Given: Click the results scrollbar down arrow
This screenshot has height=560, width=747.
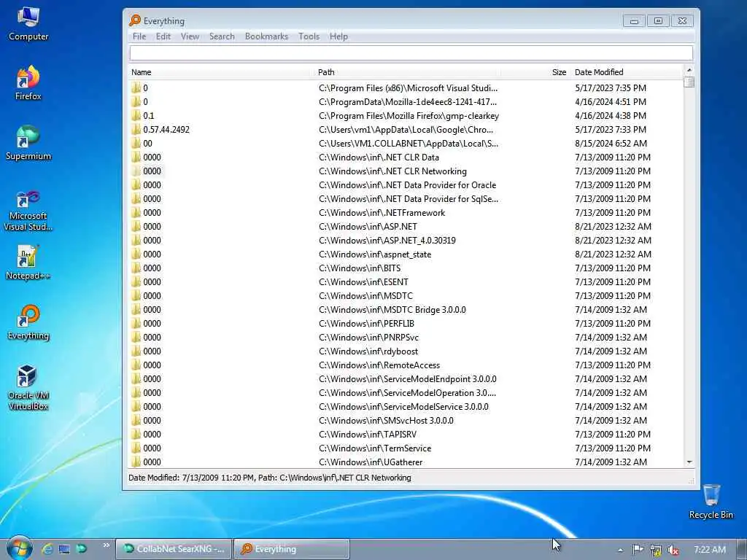Looking at the screenshot, I should click(x=689, y=462).
